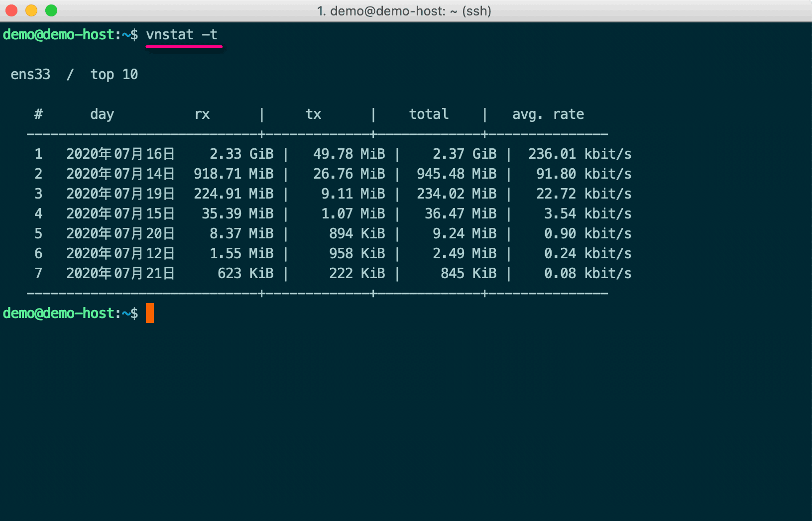Click the total column header
The height and width of the screenshot is (521, 812).
point(429,114)
